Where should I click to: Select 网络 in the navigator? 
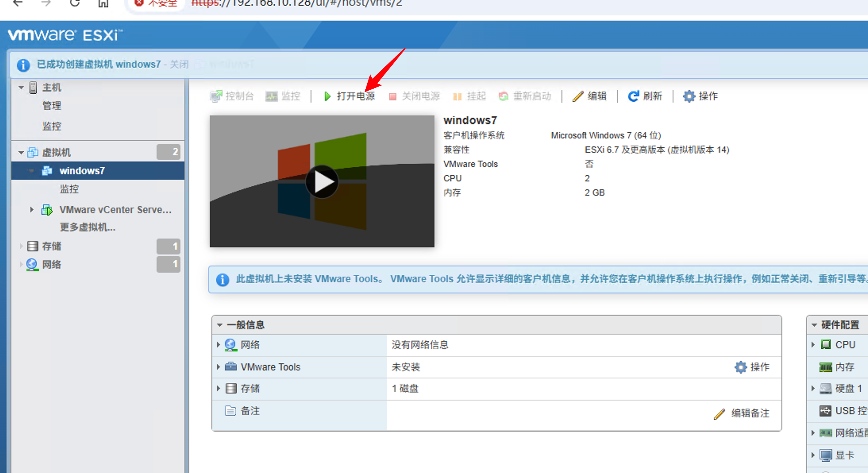tap(52, 265)
